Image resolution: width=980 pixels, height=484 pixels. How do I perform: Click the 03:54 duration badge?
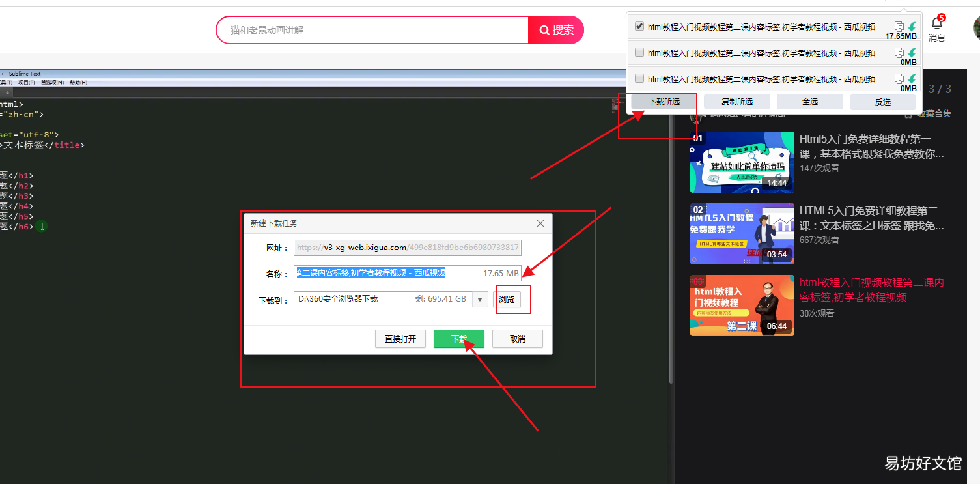[x=777, y=255]
